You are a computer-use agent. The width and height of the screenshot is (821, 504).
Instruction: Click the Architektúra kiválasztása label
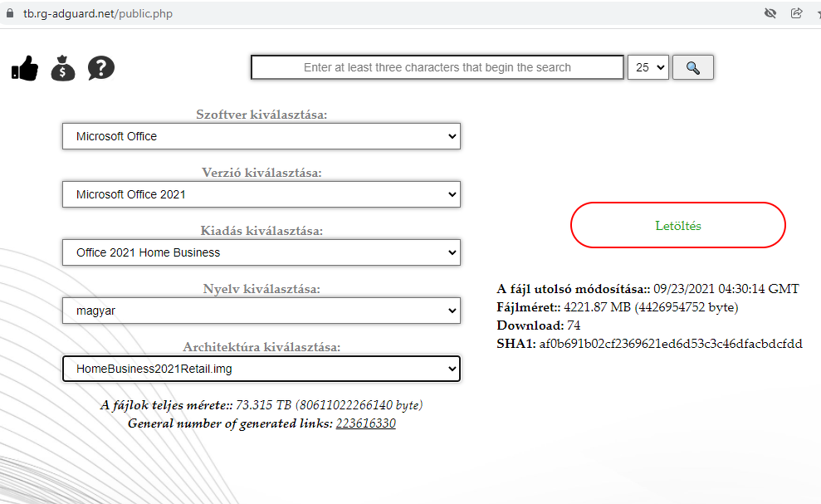pyautogui.click(x=261, y=347)
